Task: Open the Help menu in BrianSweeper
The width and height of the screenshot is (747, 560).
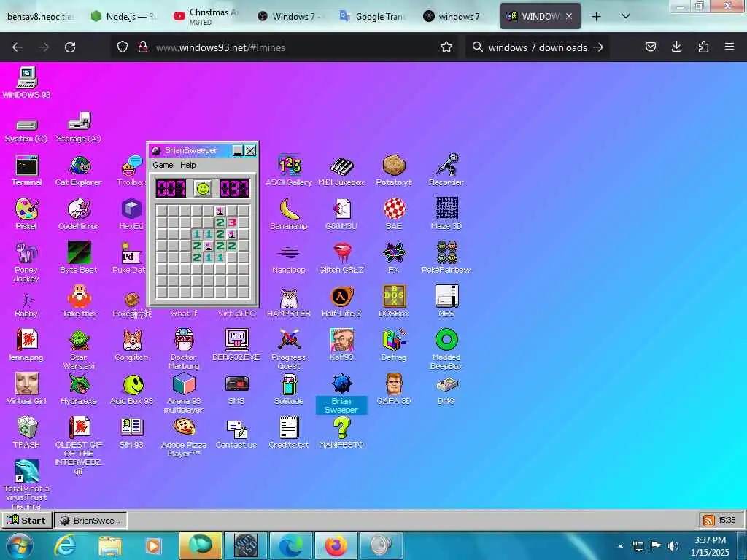Action: click(x=187, y=165)
